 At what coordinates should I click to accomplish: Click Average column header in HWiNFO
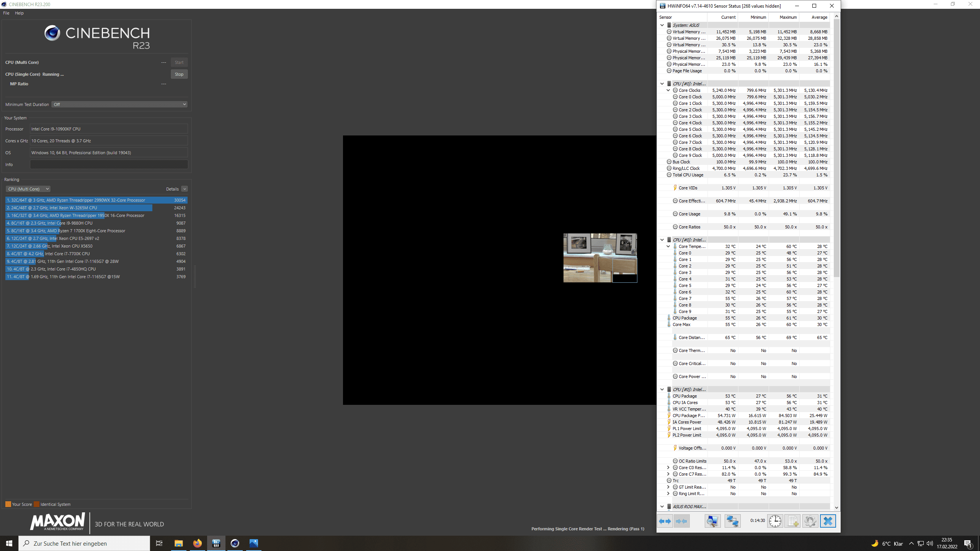pos(814,17)
